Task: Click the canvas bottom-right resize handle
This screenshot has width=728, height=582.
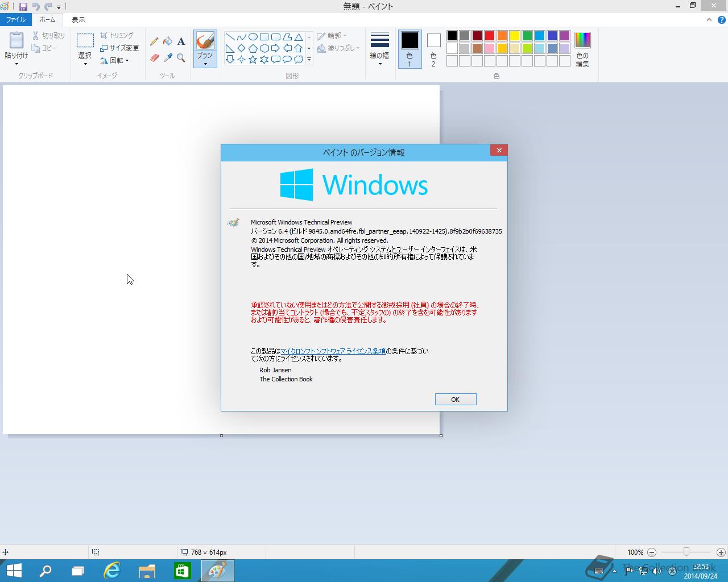Action: (x=441, y=435)
